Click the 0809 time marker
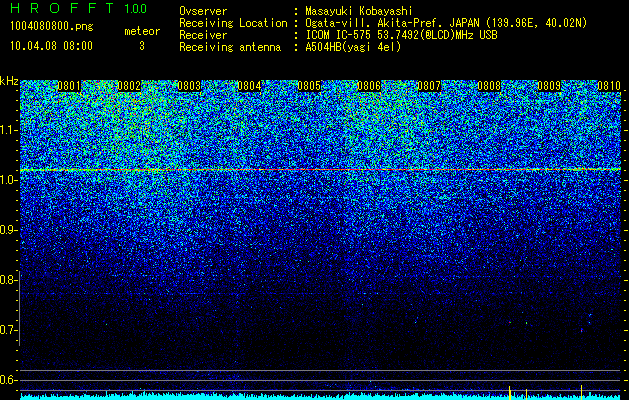This screenshot has width=629, height=400. pos(549,86)
